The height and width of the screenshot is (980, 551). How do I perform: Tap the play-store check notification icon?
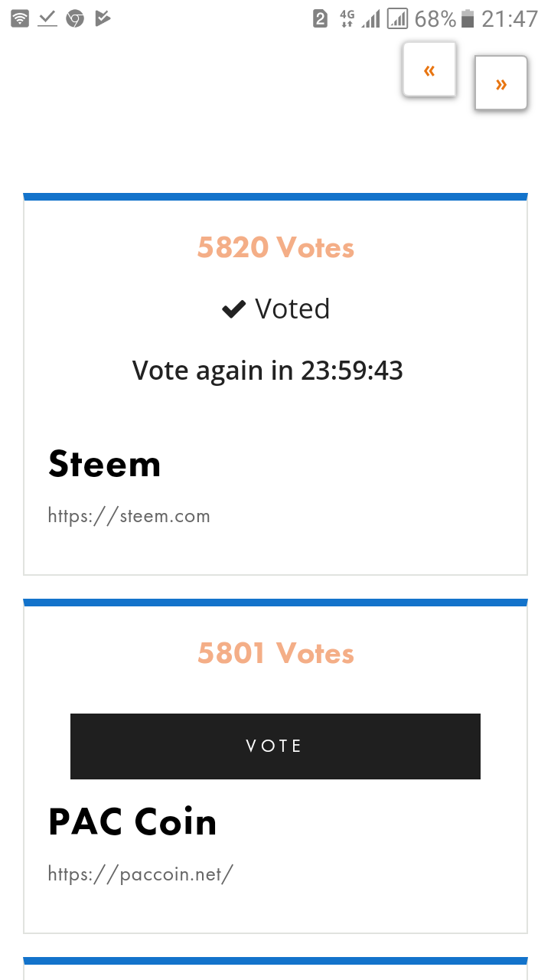[x=103, y=18]
